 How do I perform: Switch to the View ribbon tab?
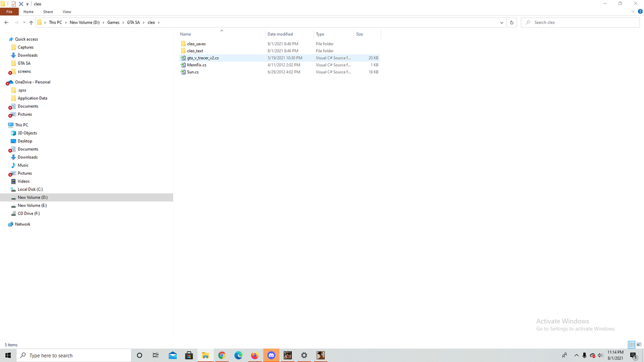pyautogui.click(x=67, y=12)
